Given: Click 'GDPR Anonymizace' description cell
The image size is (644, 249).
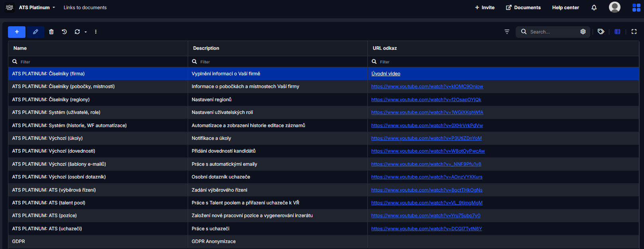Looking at the screenshot, I should point(278,241).
